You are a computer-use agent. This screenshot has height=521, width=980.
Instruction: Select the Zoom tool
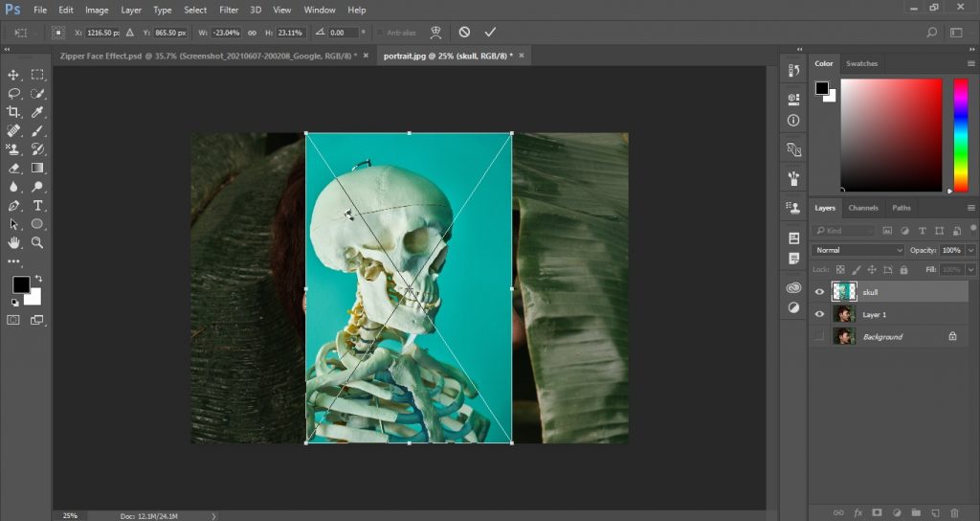[x=37, y=242]
